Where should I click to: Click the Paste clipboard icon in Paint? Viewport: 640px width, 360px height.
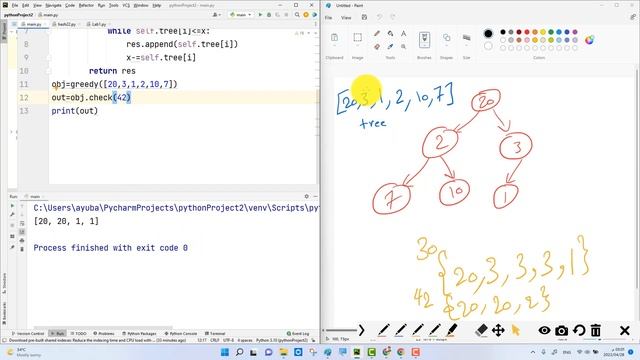pos(334,38)
